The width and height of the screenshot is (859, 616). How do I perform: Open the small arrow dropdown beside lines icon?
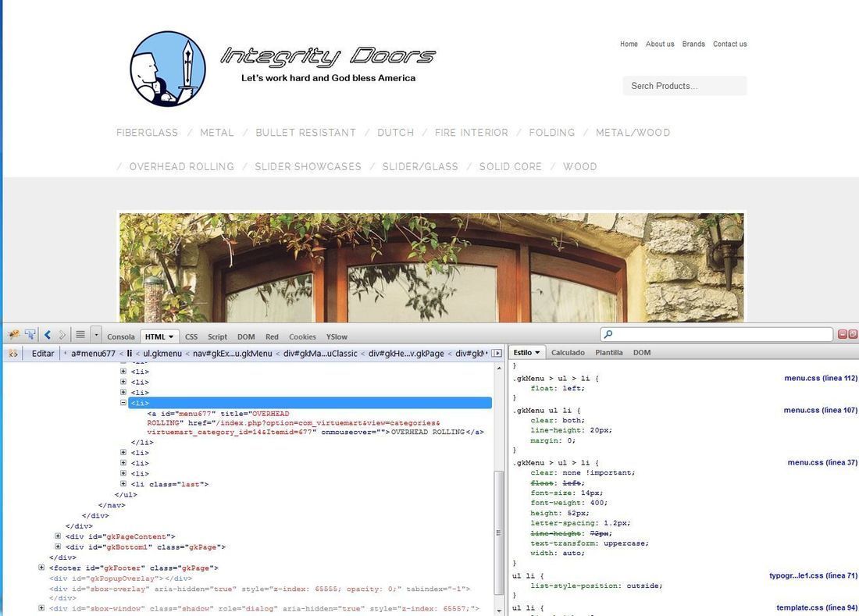pos(96,335)
